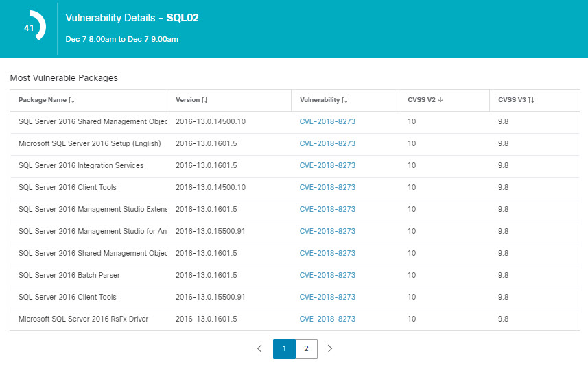Click version 2016-13.0.1601.5 in Integration Services row
The height and width of the screenshot is (375, 588).
(207, 165)
